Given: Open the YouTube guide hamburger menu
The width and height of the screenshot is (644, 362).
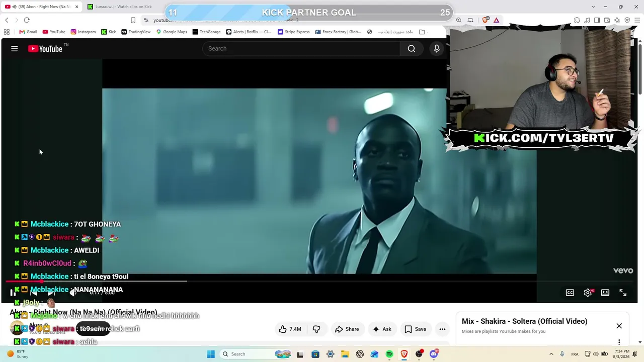Looking at the screenshot, I should (15, 49).
